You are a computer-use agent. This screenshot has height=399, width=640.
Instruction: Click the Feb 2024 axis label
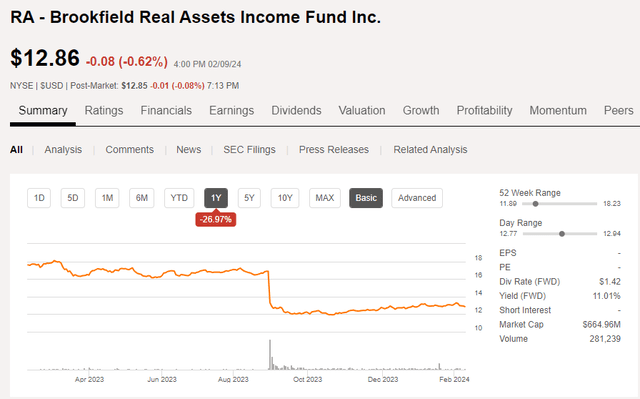454,379
